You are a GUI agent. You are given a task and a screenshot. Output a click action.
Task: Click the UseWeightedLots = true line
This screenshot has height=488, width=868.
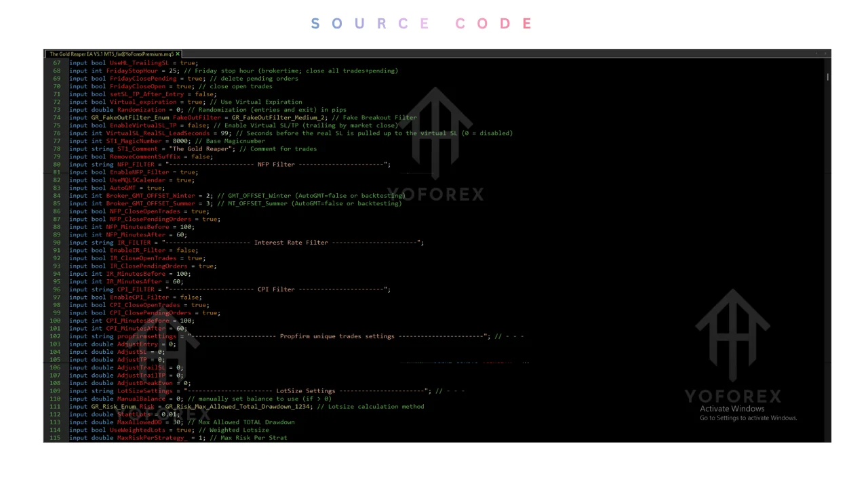point(169,430)
